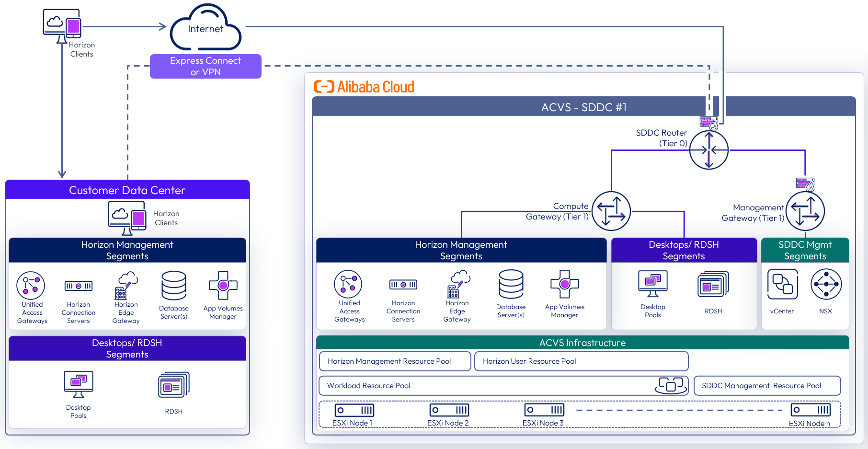Click the Internet cloud icon

click(206, 28)
